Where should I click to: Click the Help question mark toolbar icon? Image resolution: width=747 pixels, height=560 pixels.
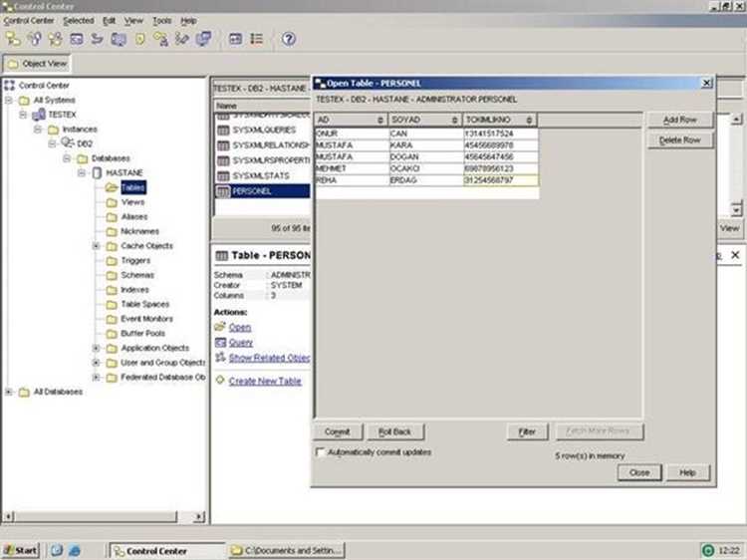(289, 39)
